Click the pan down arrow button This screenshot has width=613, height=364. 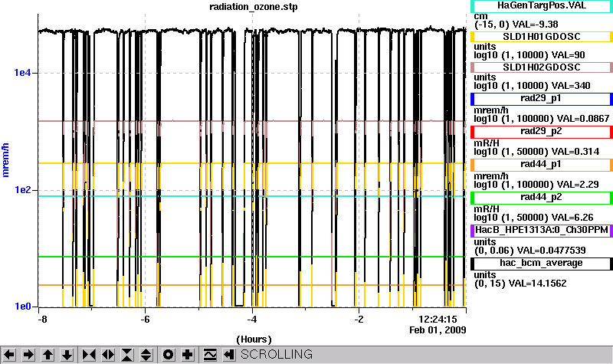67,355
